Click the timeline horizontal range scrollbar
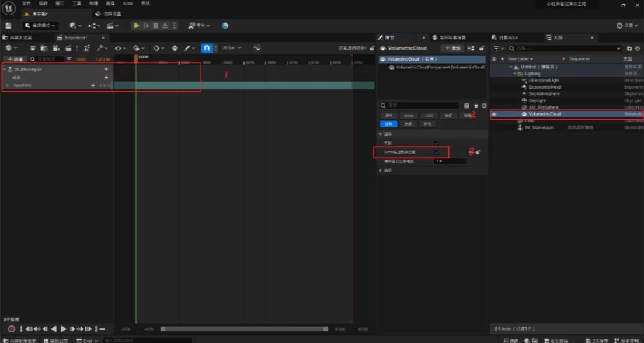The image size is (644, 343). (x=244, y=329)
